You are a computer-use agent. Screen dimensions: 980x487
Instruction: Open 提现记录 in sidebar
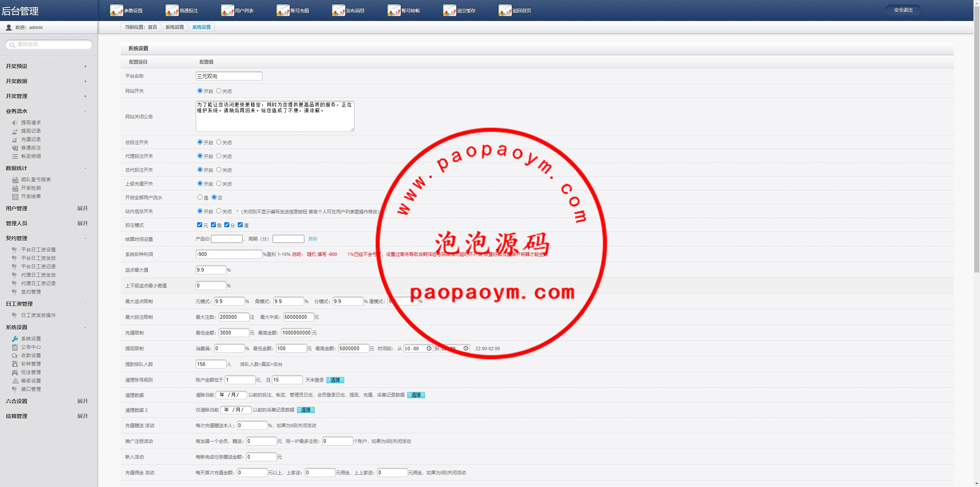coord(31,131)
